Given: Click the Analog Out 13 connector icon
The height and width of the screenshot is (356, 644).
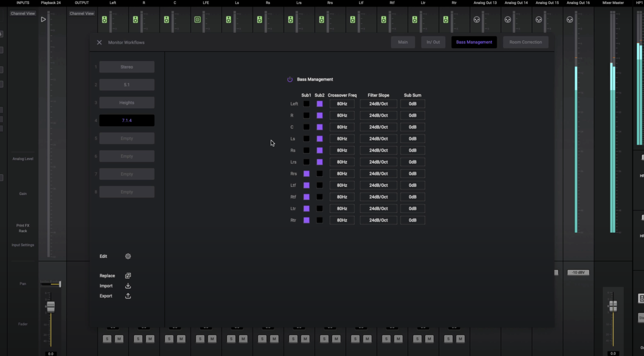Looking at the screenshot, I should [476, 20].
